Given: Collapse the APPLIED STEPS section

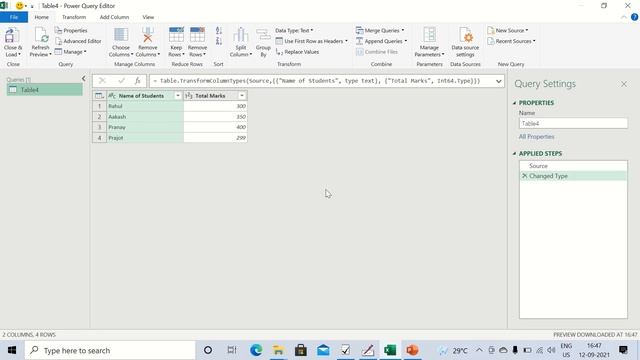Looking at the screenshot, I should [514, 153].
